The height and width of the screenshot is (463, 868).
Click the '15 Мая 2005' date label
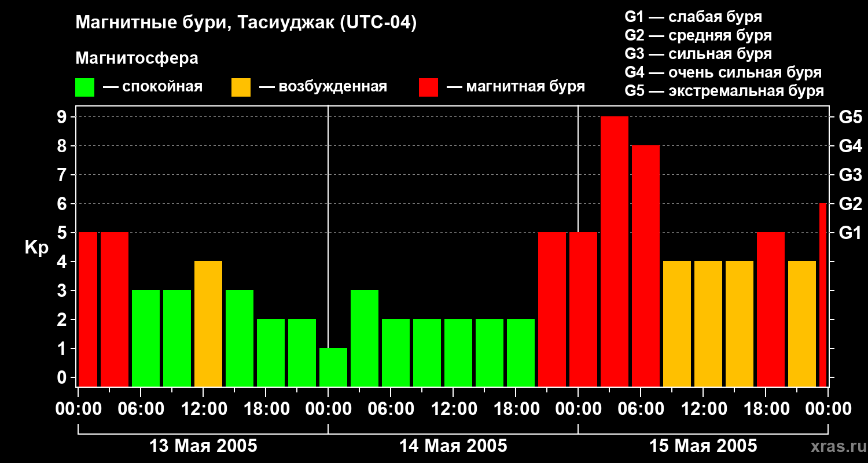[x=703, y=446]
